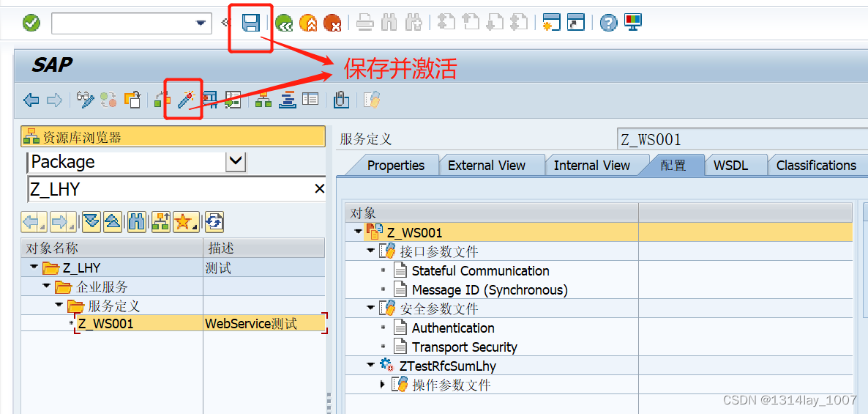Click the Other Object icon

132,100
